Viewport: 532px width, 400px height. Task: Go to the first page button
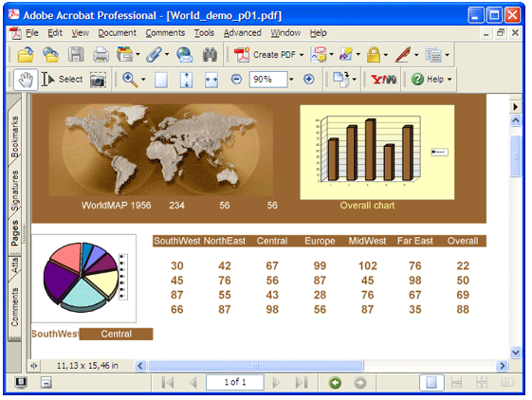coord(168,383)
